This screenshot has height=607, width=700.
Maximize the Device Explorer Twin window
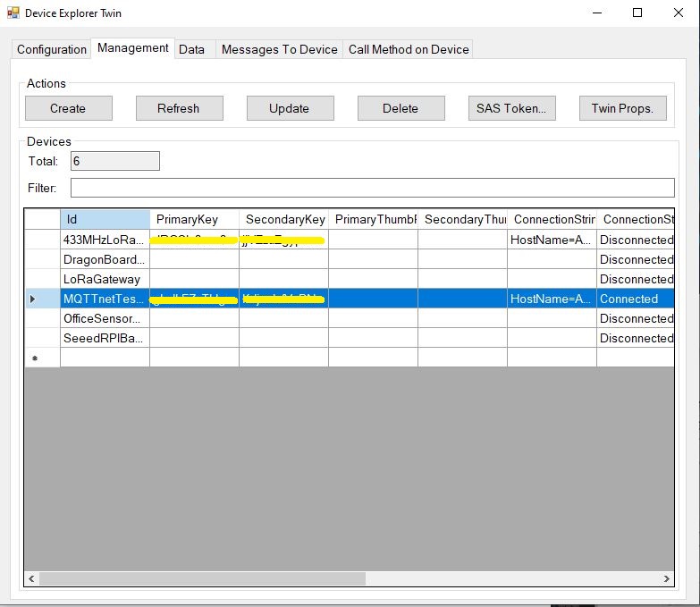pyautogui.click(x=637, y=13)
